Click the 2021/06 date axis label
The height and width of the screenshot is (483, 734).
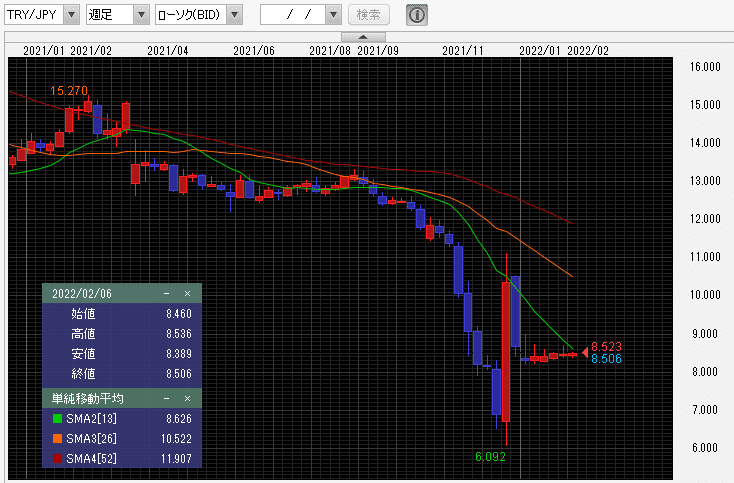click(x=254, y=51)
